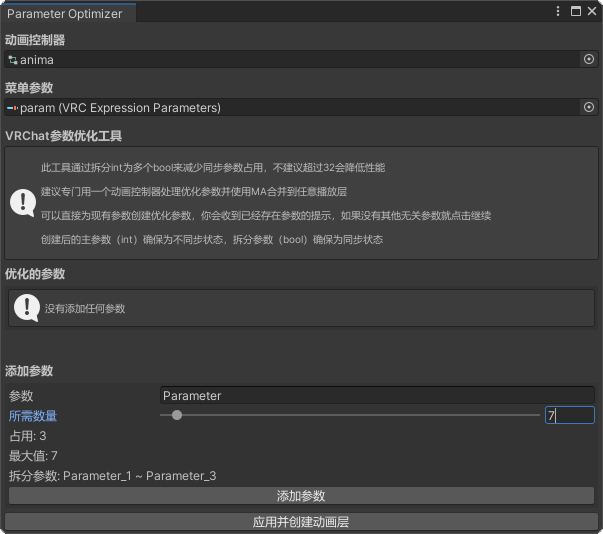Click info icon in the tool description box
Viewport: 603px width, 534px height.
click(x=23, y=203)
